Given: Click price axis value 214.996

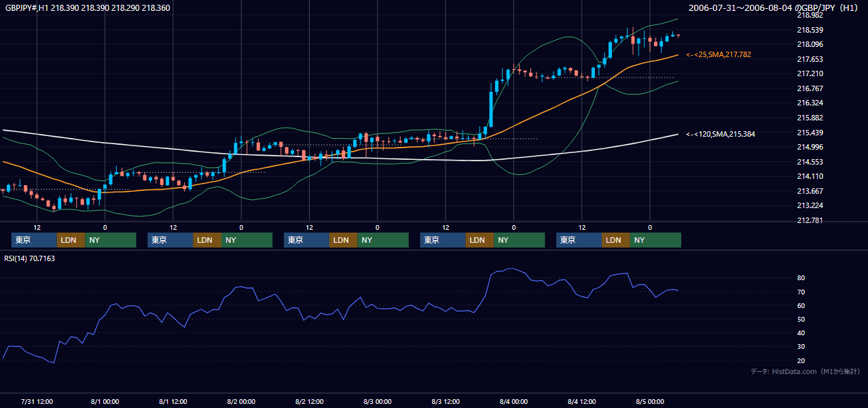Looking at the screenshot, I should point(809,147).
